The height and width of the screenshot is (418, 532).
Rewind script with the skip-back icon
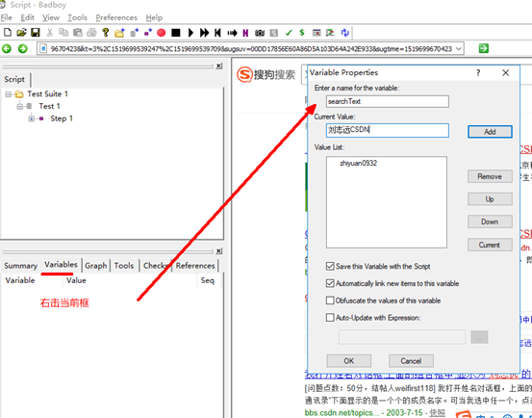217,33
